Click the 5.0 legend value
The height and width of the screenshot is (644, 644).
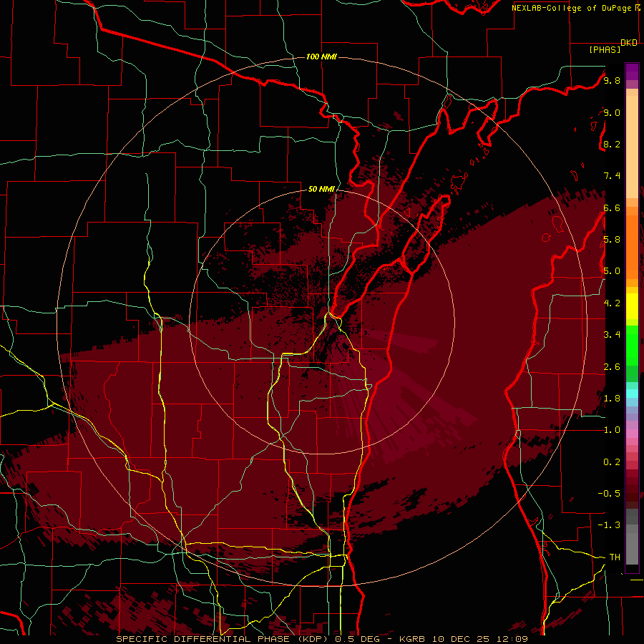[612, 271]
